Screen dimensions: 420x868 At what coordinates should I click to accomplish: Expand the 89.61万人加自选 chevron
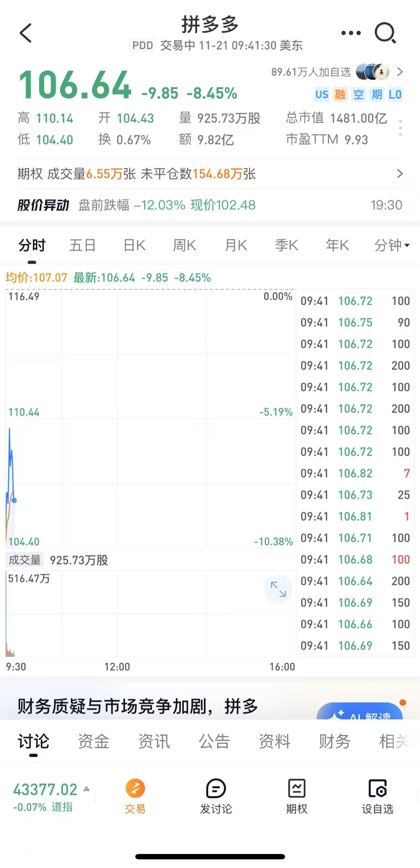point(399,72)
